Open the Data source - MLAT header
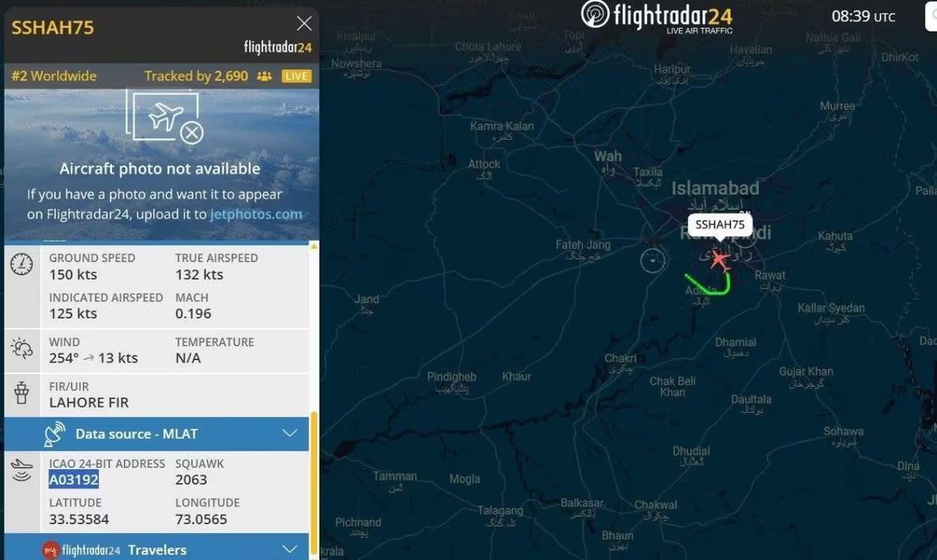937x560 pixels. click(x=157, y=434)
